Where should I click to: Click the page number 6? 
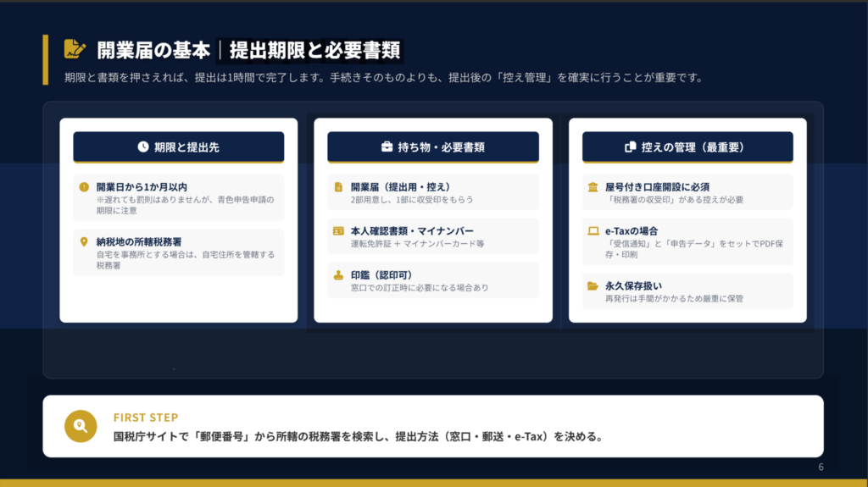(x=821, y=467)
